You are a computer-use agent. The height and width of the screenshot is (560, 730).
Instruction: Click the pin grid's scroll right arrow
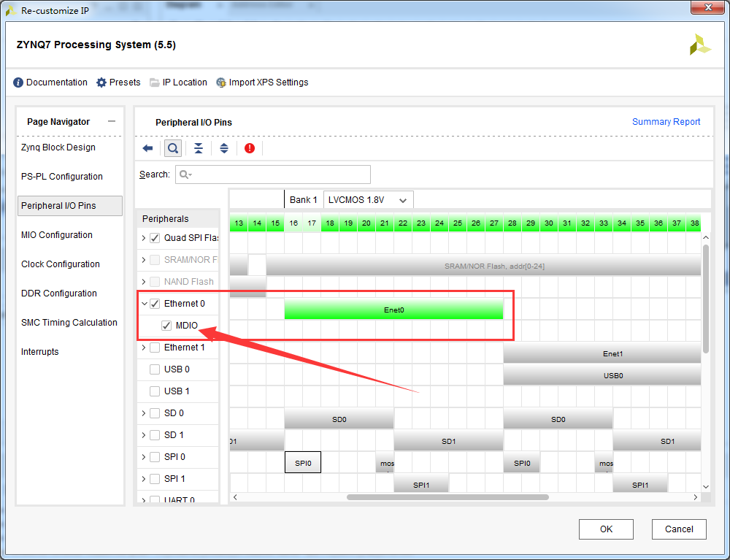click(x=696, y=497)
